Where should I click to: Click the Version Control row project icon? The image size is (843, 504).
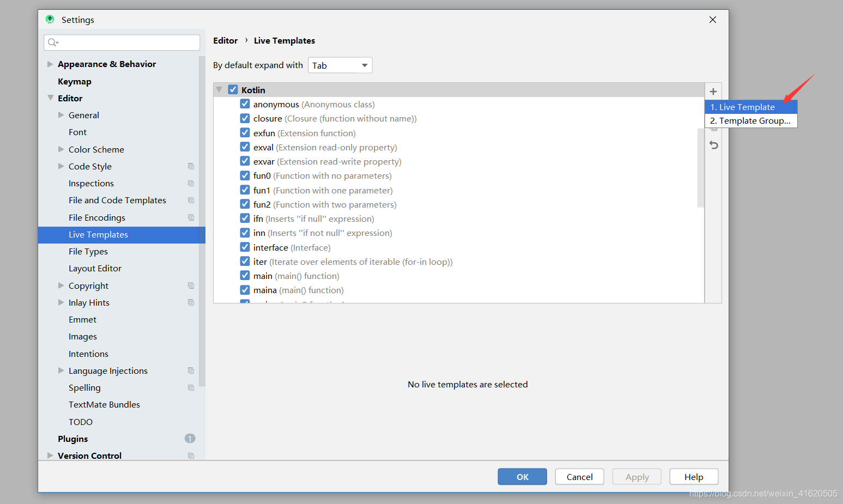(191, 456)
